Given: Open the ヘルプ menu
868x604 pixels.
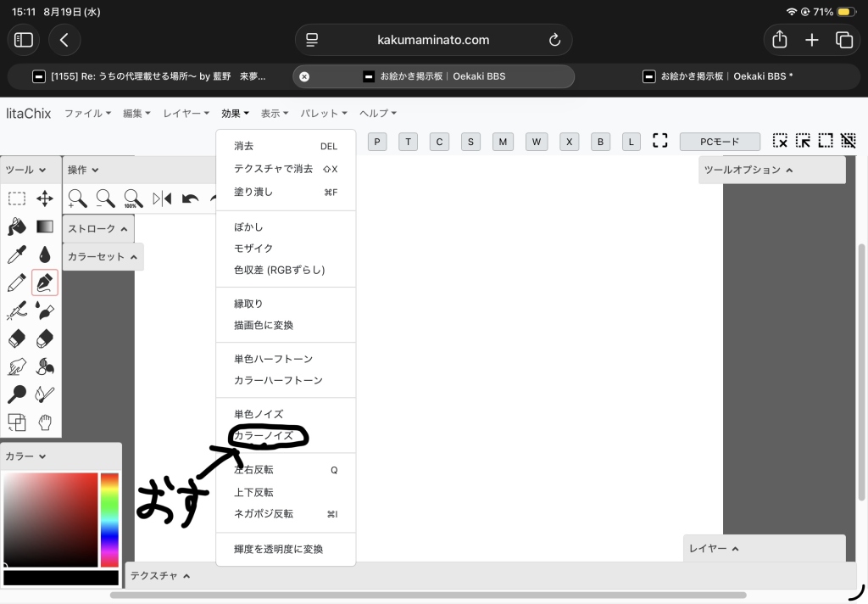Looking at the screenshot, I should click(x=377, y=113).
